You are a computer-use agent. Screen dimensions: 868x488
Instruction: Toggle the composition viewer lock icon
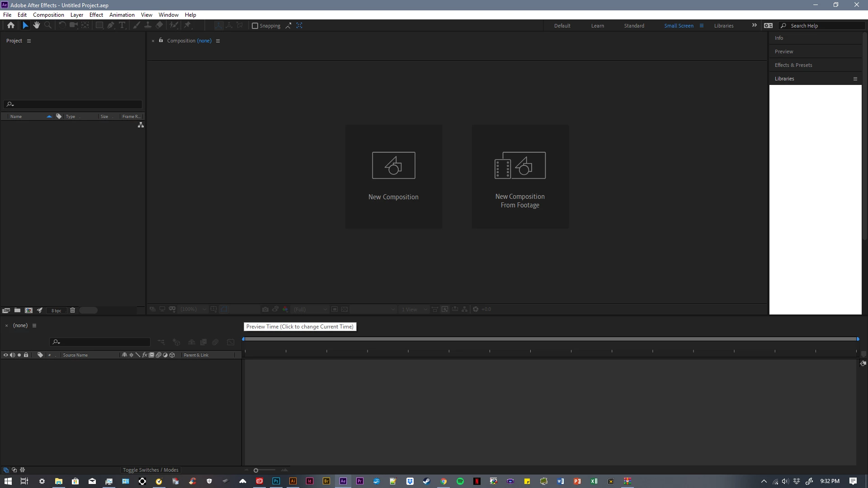coord(161,40)
